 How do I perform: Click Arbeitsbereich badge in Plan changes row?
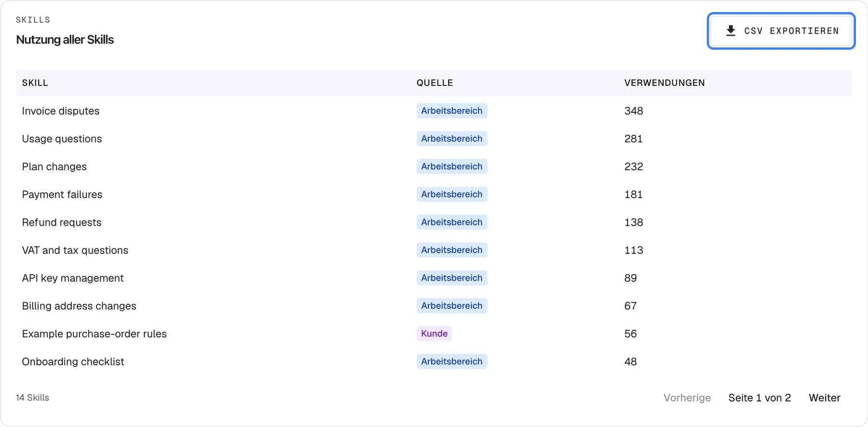coord(452,166)
